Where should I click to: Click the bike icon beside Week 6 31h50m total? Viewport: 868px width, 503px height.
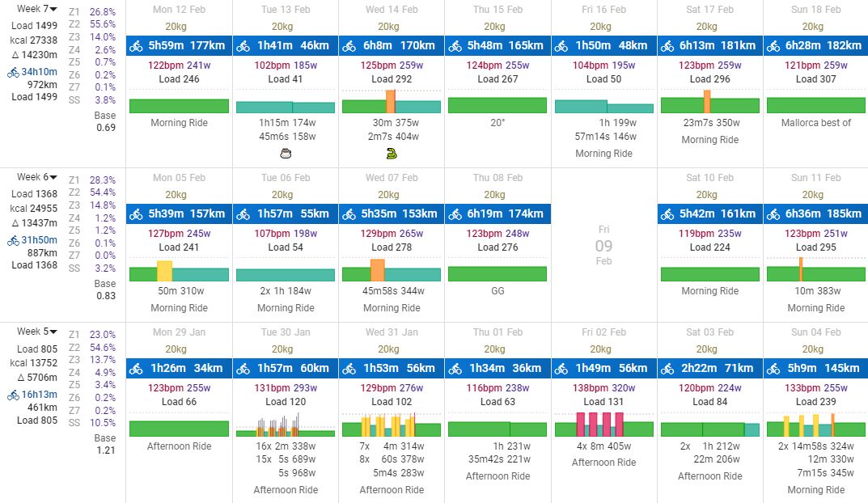coord(13,240)
